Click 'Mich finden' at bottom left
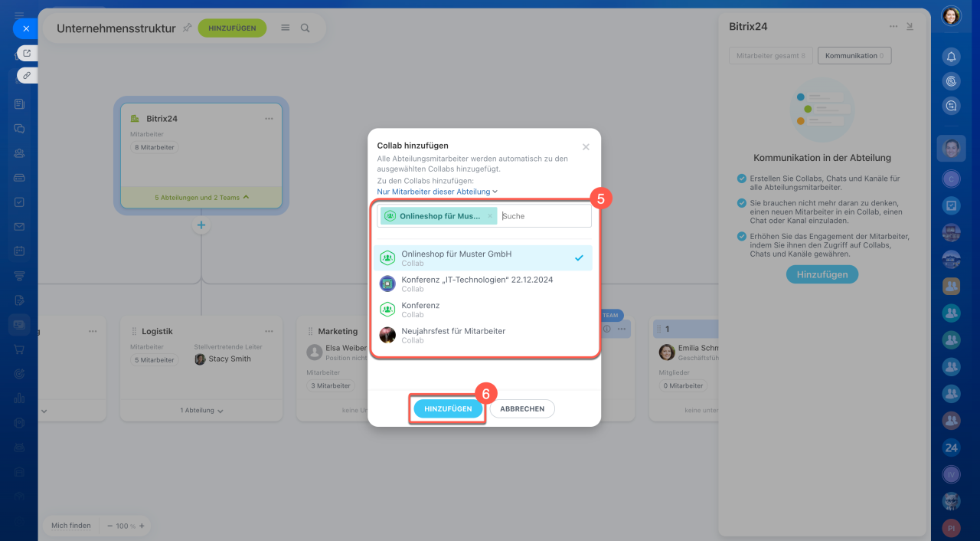 [x=70, y=526]
